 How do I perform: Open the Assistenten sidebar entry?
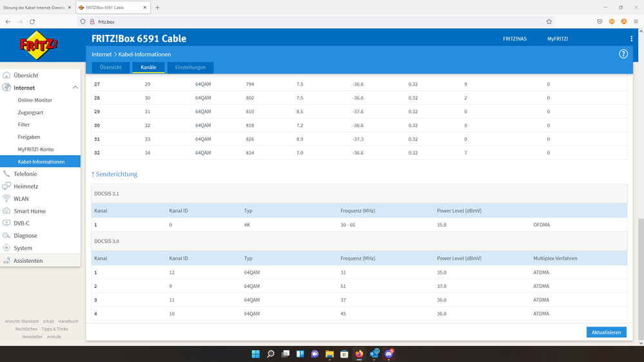(28, 261)
